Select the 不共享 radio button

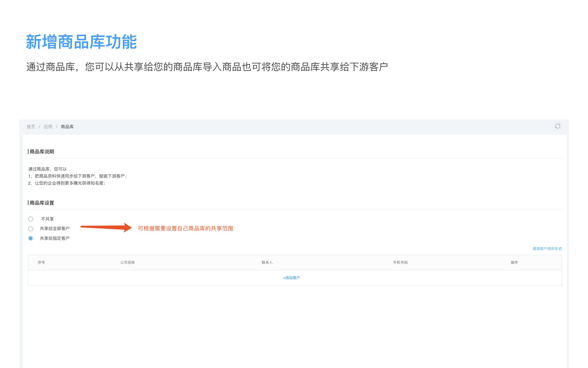coord(31,219)
